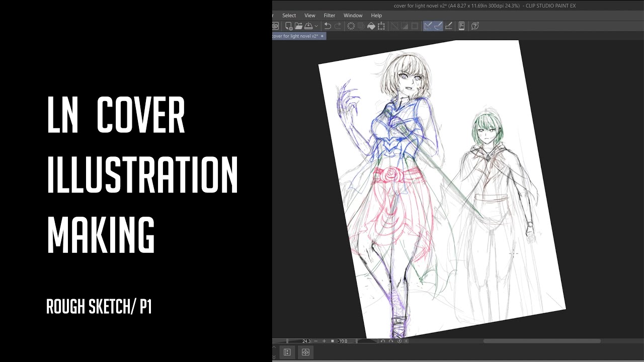Toggle Snap to Special Ruler
Screen dimensions: 644x362
(x=438, y=26)
